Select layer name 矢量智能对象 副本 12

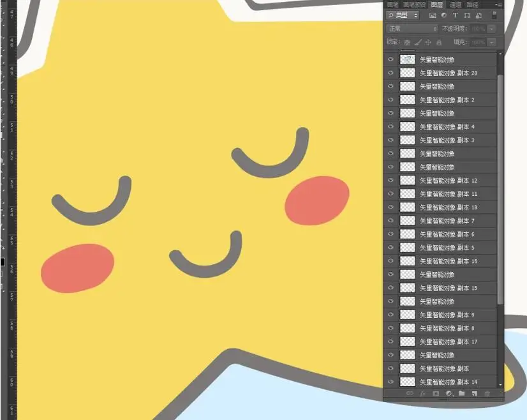pyautogui.click(x=449, y=181)
